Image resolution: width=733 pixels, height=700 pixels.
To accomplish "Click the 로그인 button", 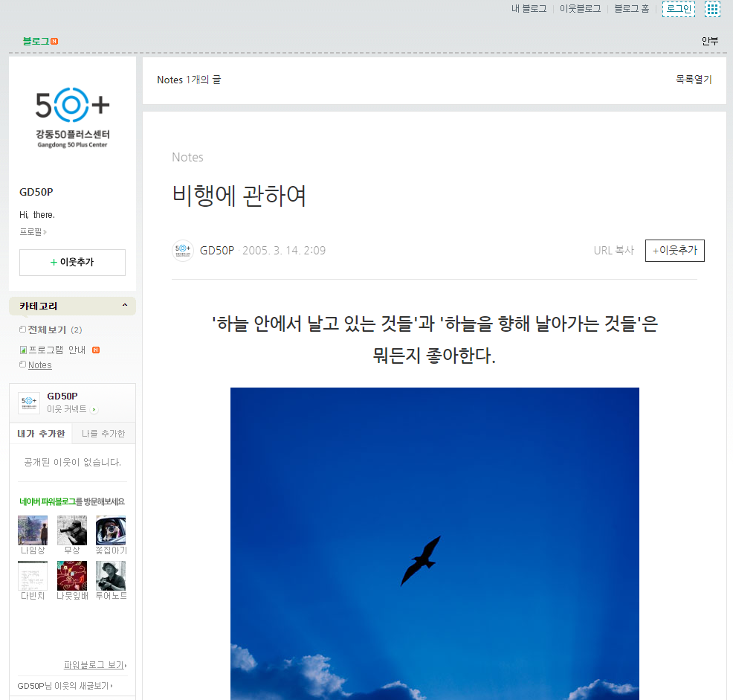I will pos(678,9).
